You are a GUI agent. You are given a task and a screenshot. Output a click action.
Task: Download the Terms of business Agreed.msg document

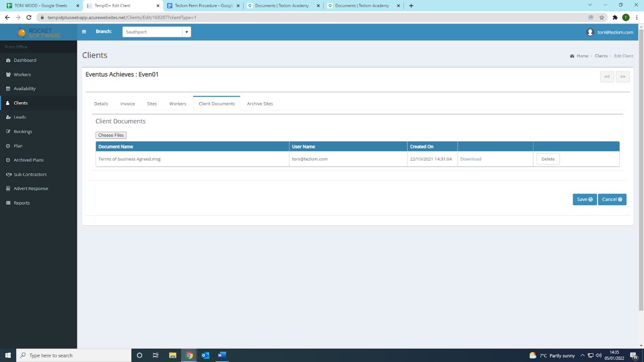pyautogui.click(x=470, y=159)
